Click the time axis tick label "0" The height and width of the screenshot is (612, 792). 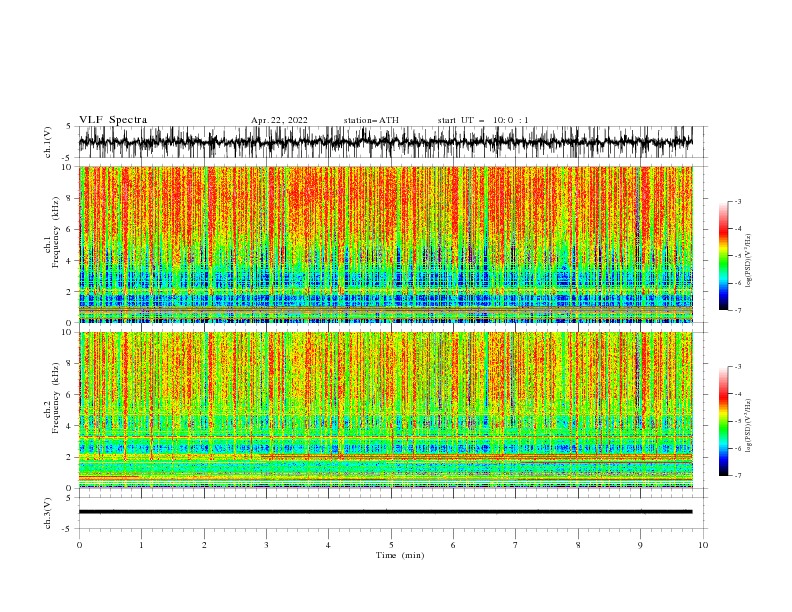click(79, 545)
